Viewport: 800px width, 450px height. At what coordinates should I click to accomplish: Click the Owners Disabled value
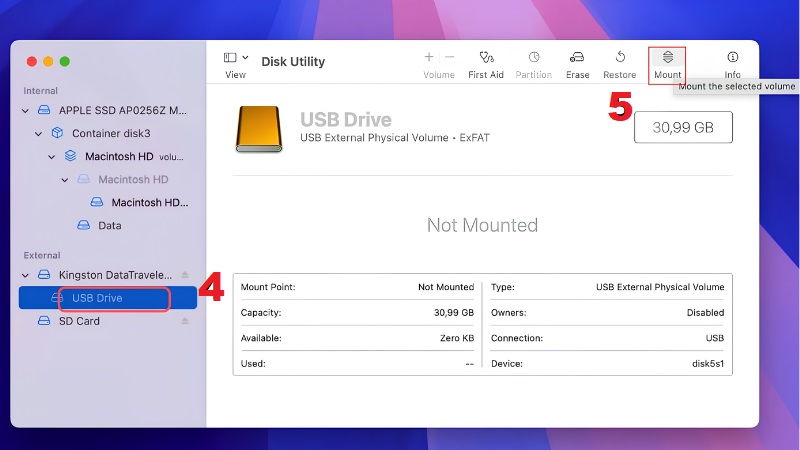(x=705, y=313)
